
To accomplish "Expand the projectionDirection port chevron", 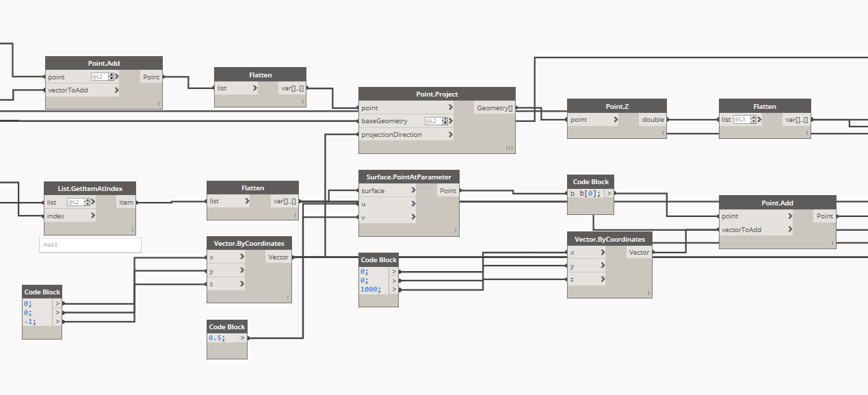I will coord(450,135).
